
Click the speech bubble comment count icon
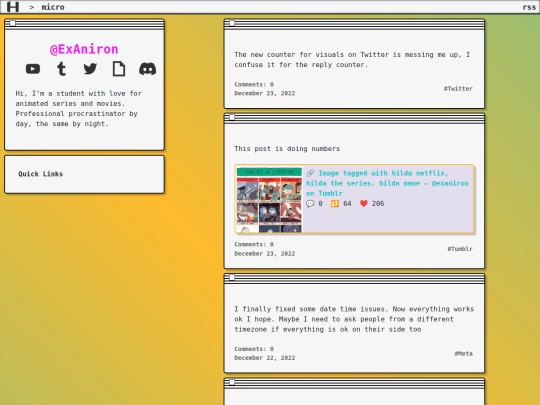point(310,204)
